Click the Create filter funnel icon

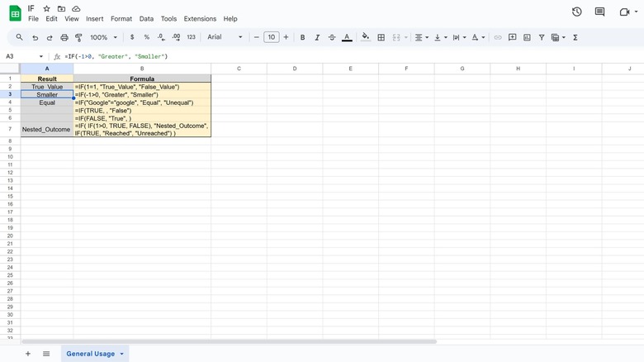click(542, 37)
